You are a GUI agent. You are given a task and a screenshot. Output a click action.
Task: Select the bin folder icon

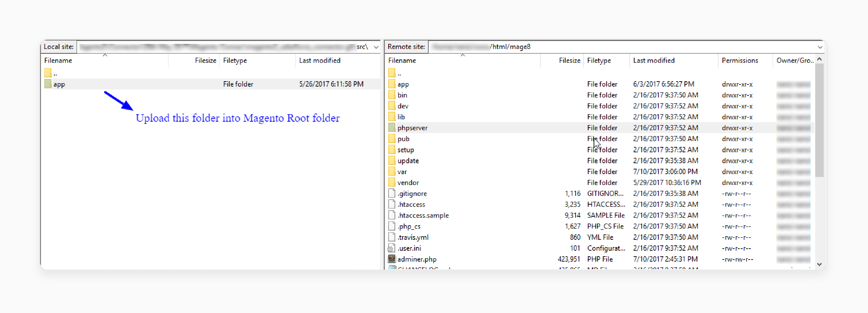392,95
